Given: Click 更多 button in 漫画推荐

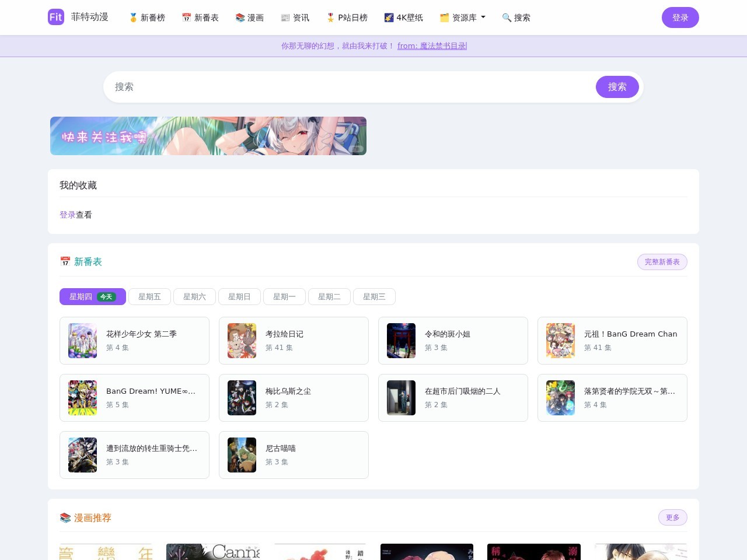Looking at the screenshot, I should click(673, 517).
